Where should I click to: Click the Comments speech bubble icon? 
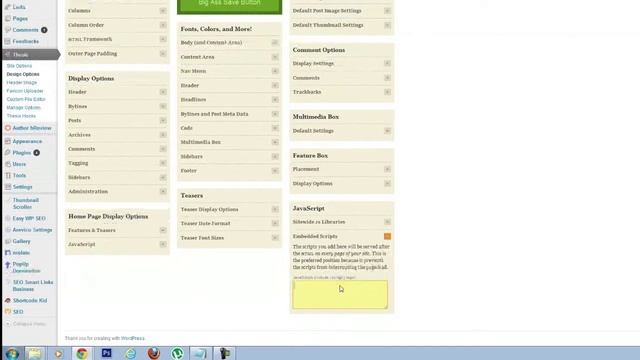tap(8, 30)
